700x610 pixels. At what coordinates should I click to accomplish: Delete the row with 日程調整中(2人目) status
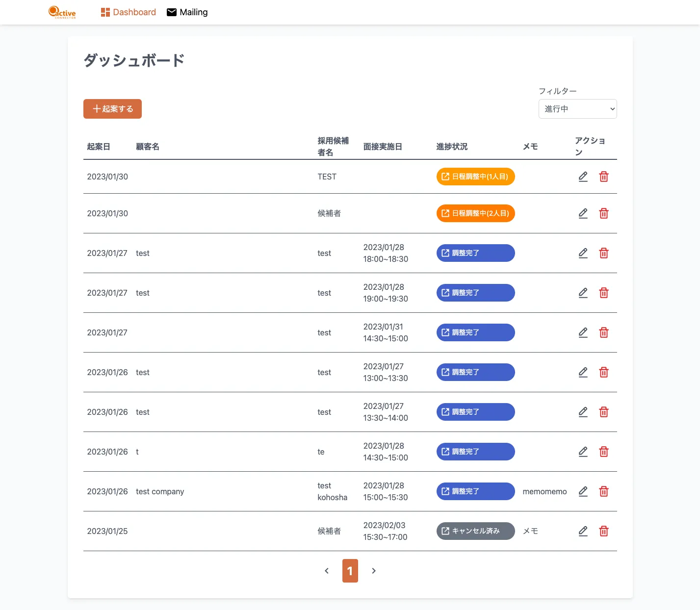(x=604, y=213)
